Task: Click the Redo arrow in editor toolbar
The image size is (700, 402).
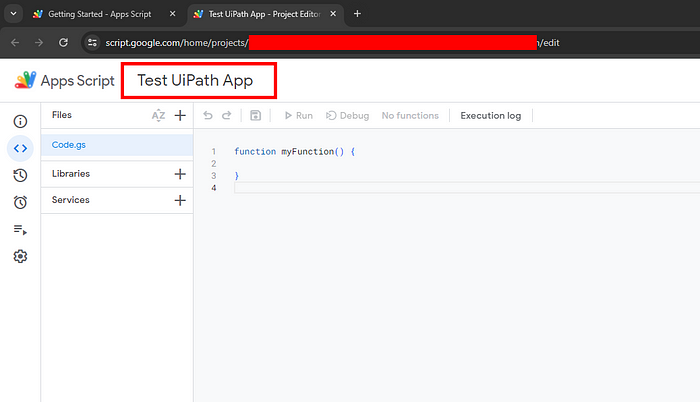Action: 227,115
